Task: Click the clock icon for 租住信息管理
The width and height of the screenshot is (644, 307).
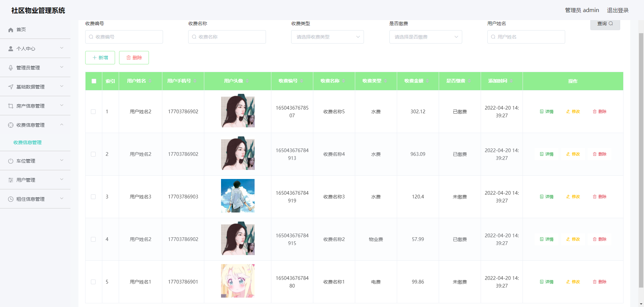Action: click(x=11, y=199)
